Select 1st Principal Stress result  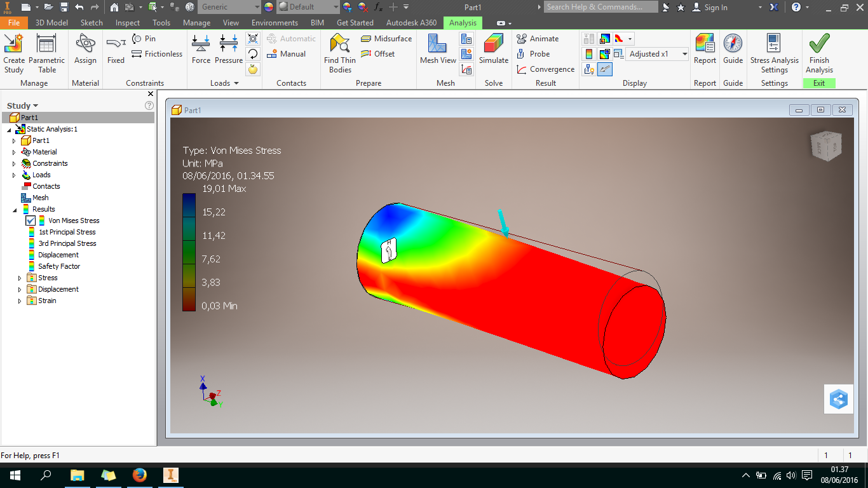point(67,232)
